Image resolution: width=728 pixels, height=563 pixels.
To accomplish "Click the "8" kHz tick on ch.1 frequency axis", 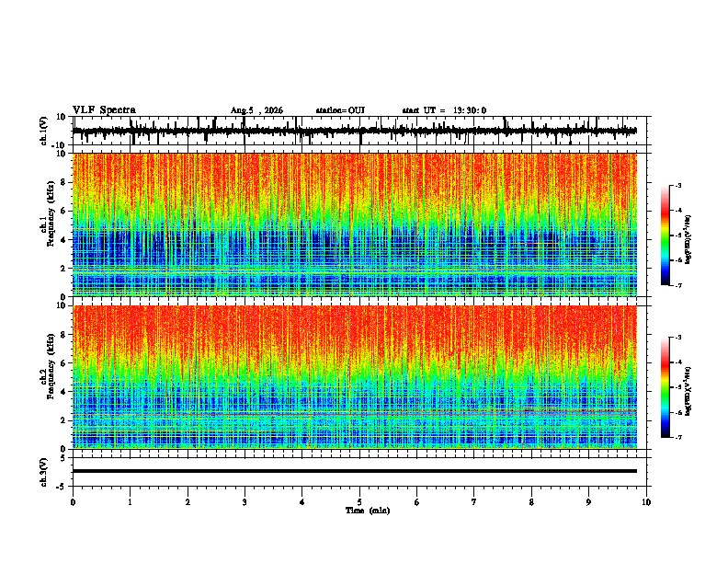I will [64, 182].
